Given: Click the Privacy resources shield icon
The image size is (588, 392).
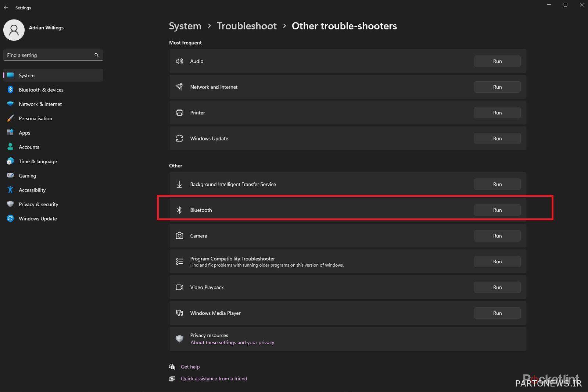Looking at the screenshot, I should coord(179,339).
